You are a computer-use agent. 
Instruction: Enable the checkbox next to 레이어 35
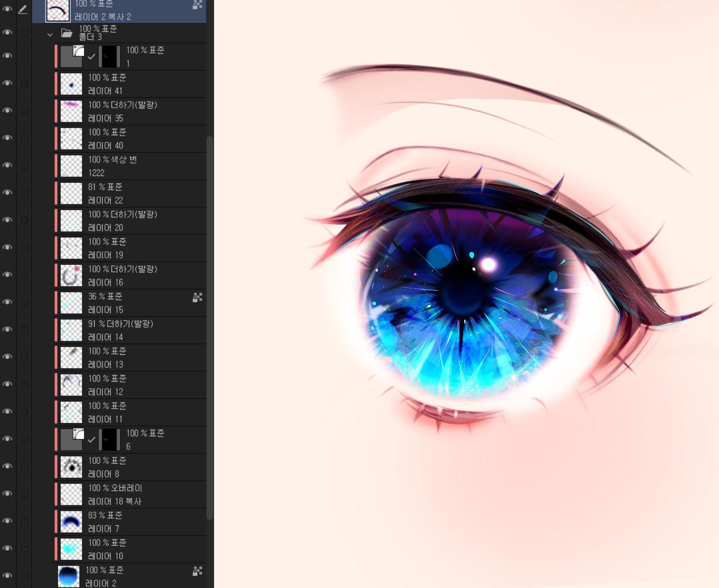click(24, 111)
